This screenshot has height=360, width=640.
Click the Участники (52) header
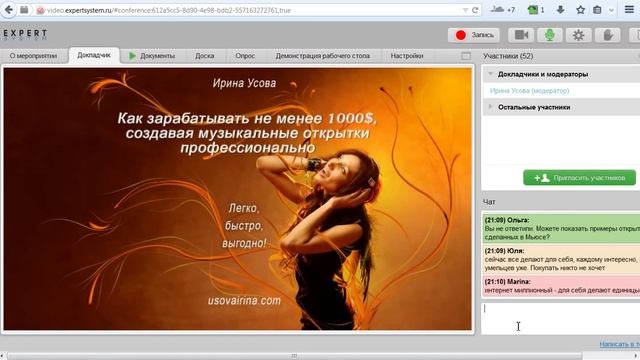coord(508,56)
